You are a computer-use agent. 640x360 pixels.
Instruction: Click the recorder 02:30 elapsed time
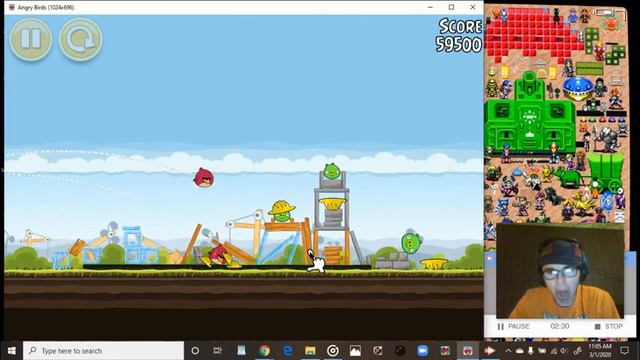coord(560,327)
